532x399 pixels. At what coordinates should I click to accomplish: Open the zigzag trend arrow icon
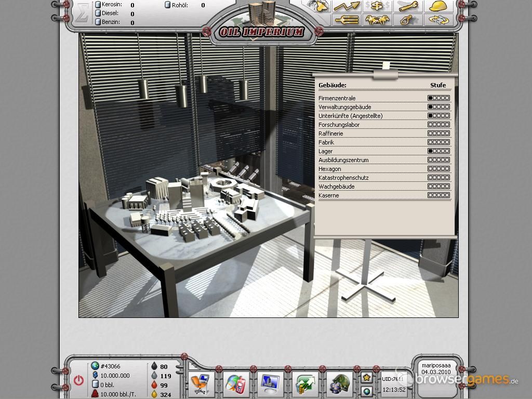pos(347,6)
